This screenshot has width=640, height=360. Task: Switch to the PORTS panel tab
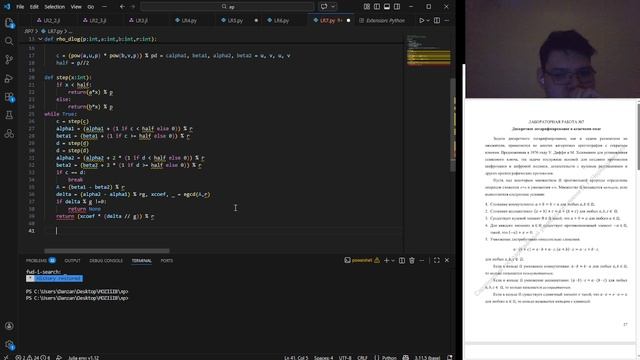click(167, 260)
